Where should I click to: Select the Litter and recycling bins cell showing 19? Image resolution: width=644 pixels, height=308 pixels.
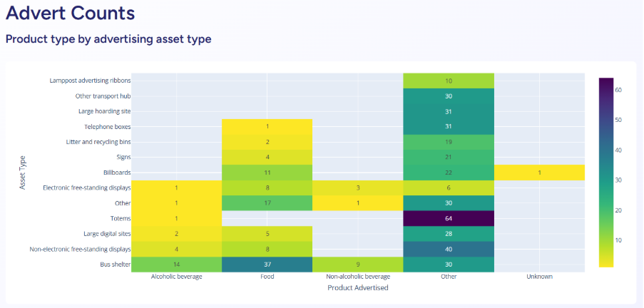click(x=449, y=142)
